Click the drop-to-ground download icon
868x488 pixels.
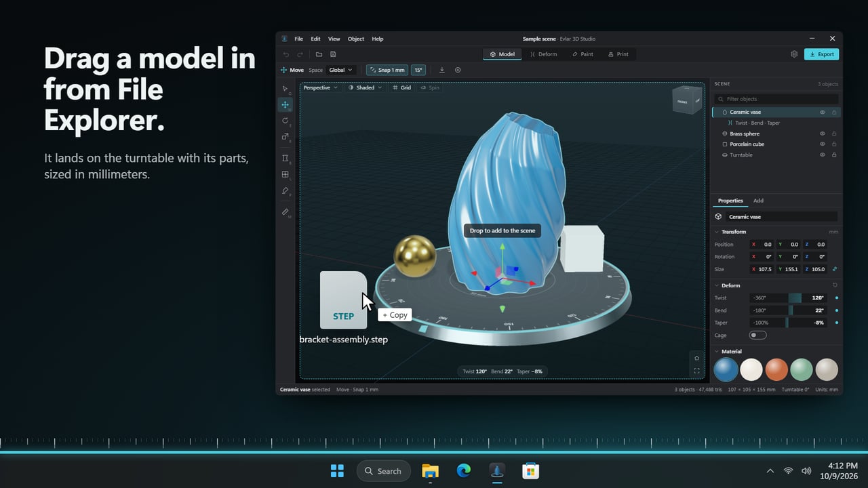[442, 70]
